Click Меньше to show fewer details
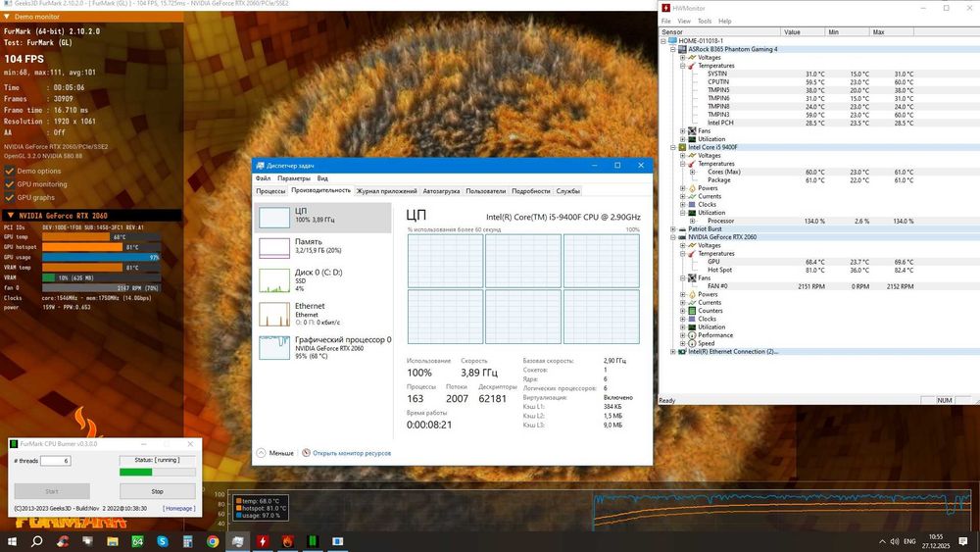Viewport: 980px width, 552px height. click(x=275, y=453)
